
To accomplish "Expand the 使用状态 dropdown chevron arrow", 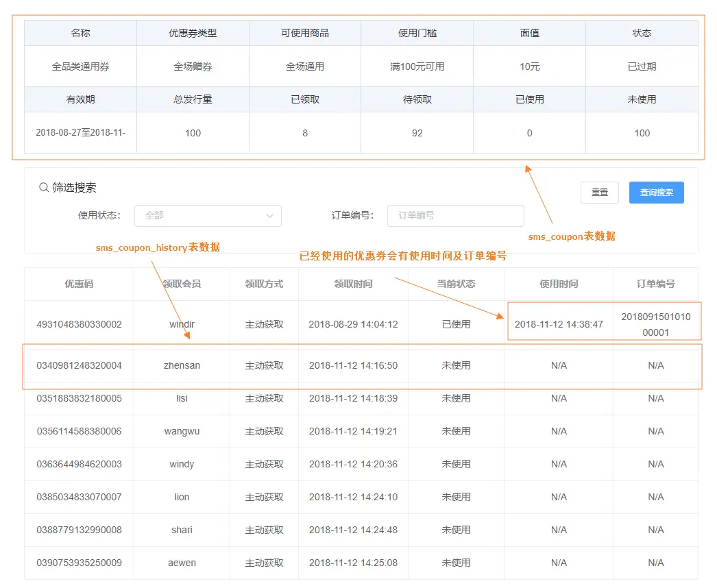I will pyautogui.click(x=269, y=216).
